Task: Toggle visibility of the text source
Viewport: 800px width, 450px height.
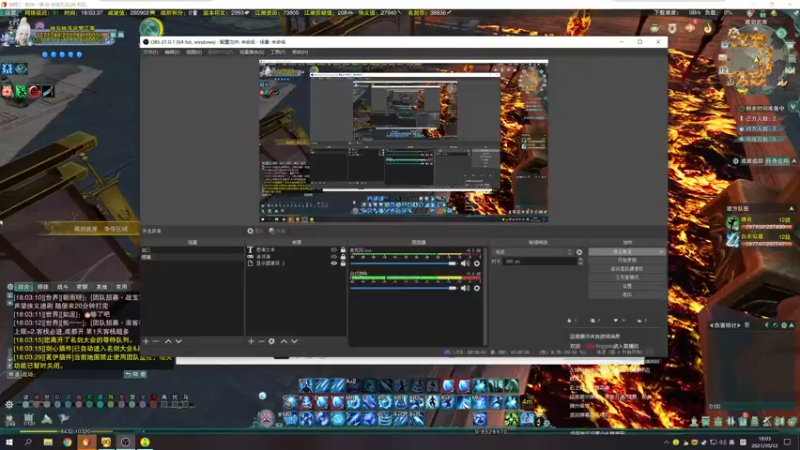Action: [x=334, y=250]
